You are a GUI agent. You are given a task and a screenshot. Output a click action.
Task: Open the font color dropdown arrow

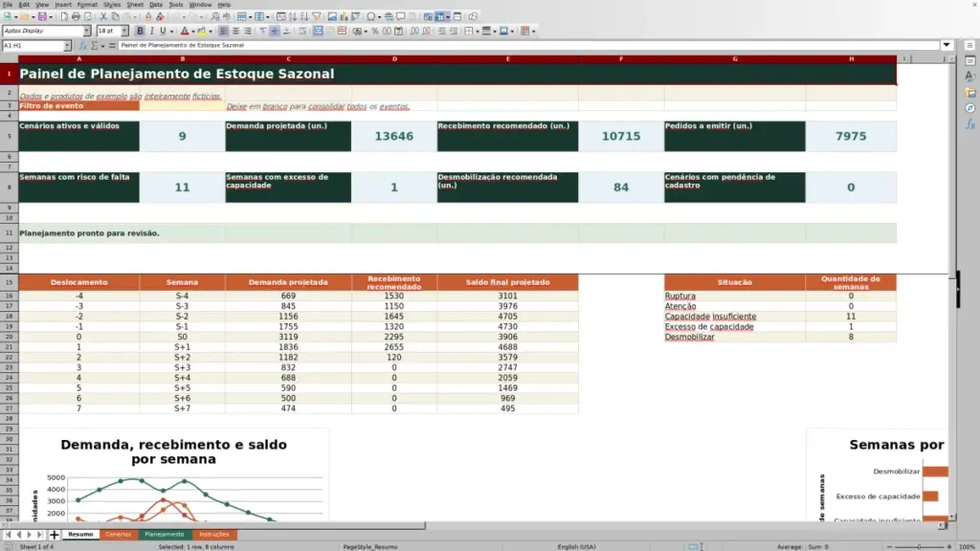[192, 32]
